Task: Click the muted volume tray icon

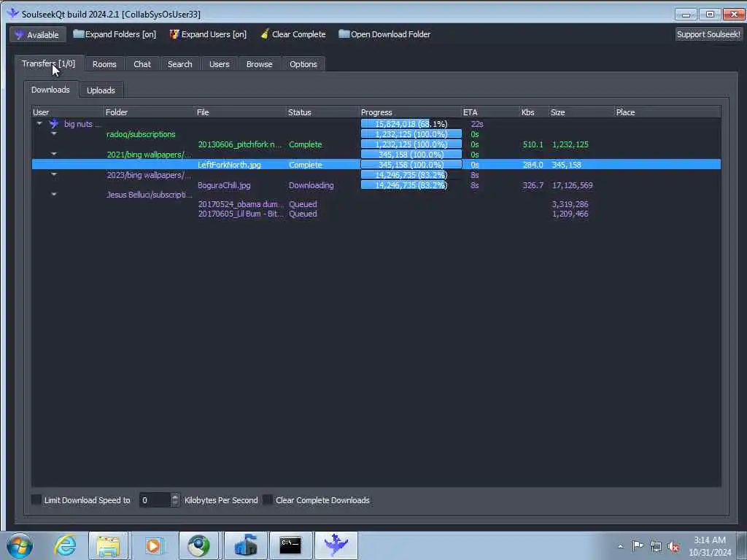Action: tap(673, 546)
